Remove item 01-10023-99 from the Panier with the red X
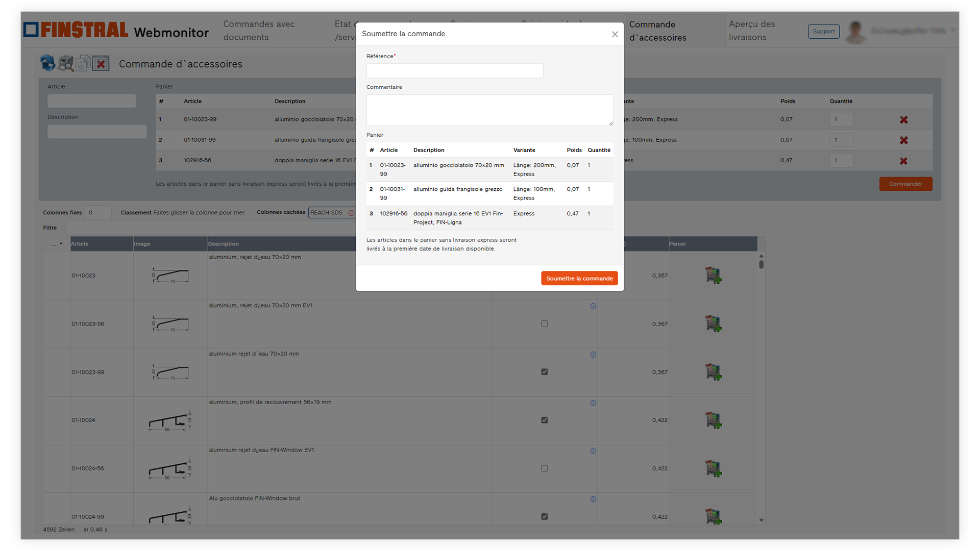This screenshot has height=551, width=980. [x=903, y=119]
